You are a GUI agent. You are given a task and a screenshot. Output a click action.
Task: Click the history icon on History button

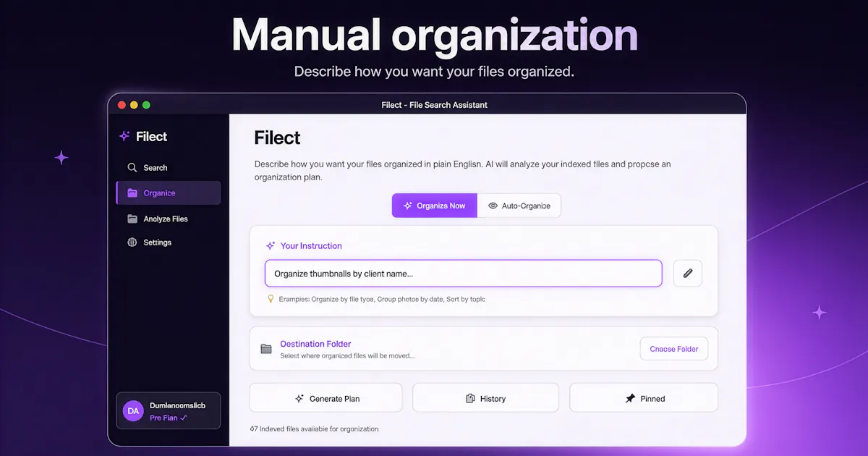470,398
